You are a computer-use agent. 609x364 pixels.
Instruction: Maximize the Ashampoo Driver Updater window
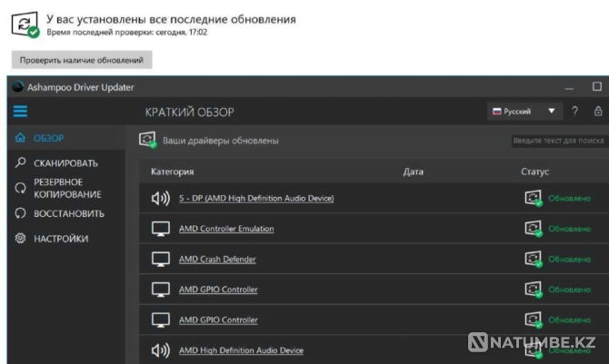point(597,86)
